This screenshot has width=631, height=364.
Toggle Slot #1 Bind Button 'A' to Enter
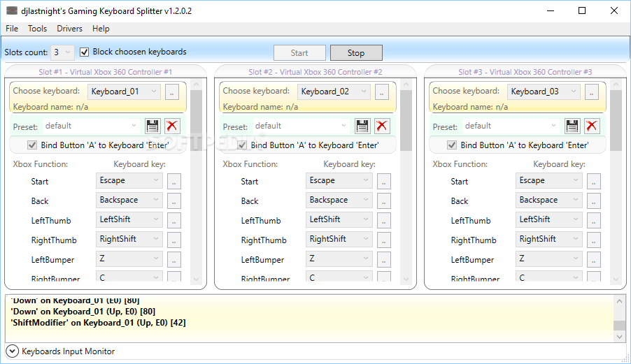(x=32, y=145)
